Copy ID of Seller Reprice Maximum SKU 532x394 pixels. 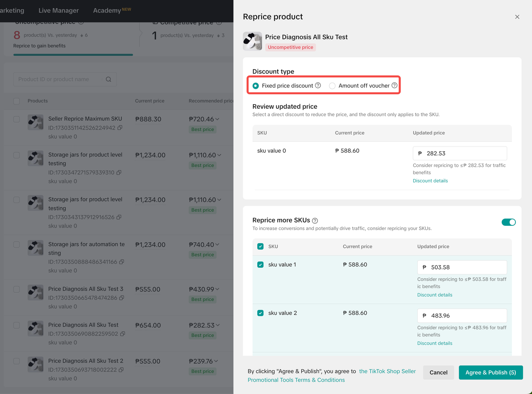tap(120, 128)
